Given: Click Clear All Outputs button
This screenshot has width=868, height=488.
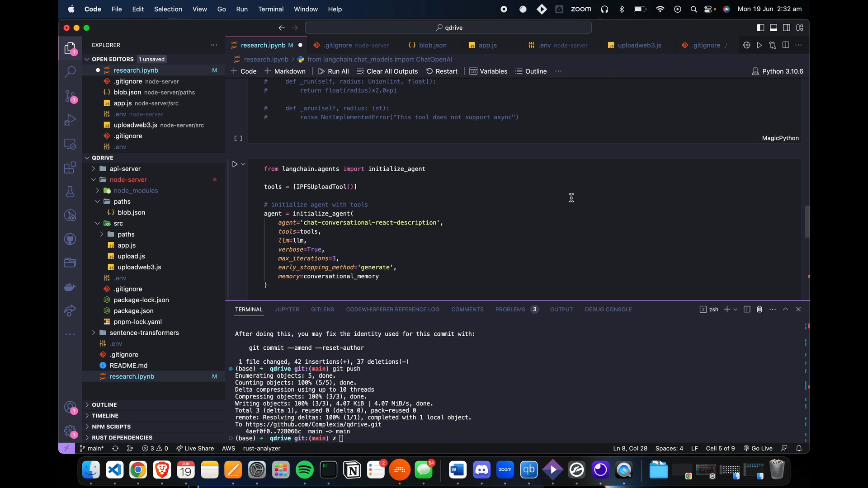Looking at the screenshot, I should [387, 71].
